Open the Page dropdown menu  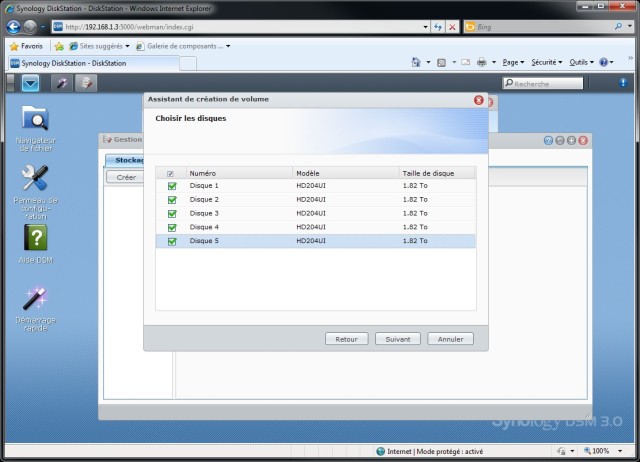[x=513, y=62]
